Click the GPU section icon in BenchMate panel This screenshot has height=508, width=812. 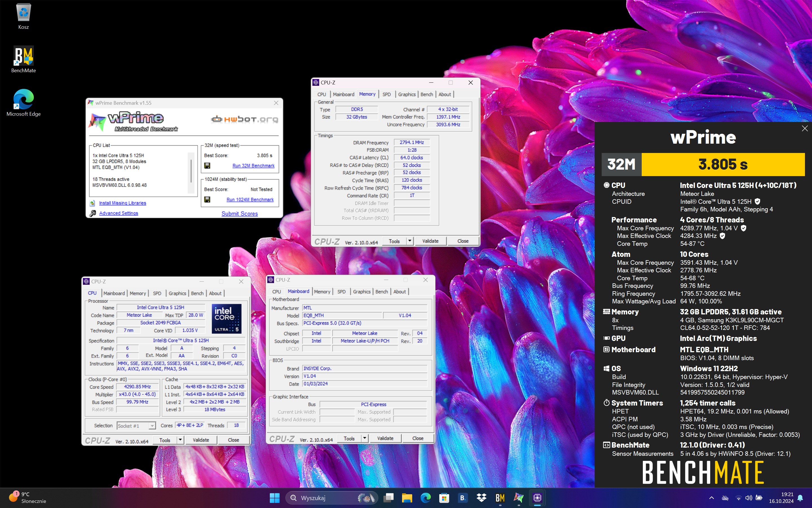click(606, 338)
